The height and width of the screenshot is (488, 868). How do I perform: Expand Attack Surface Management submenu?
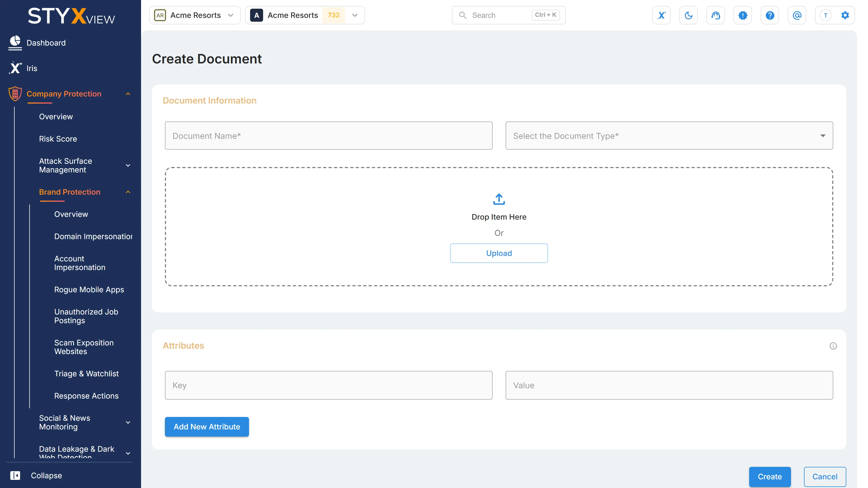(128, 165)
